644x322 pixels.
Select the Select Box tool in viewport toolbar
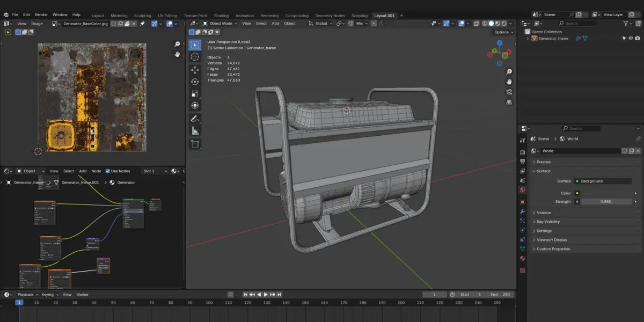point(195,45)
